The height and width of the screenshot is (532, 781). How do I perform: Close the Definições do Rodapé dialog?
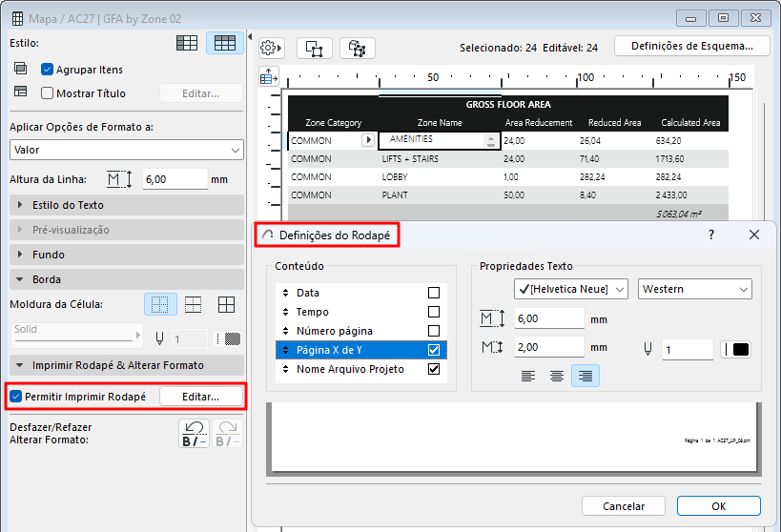pos(754,235)
